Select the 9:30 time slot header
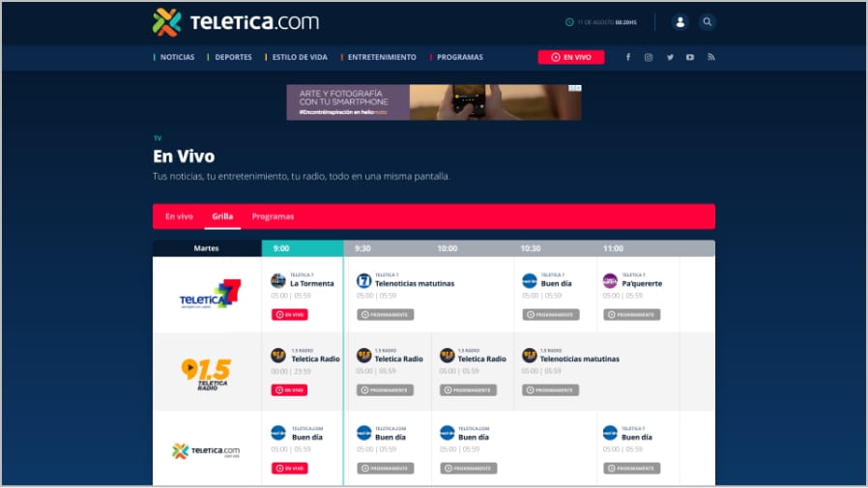Screen dimensions: 868x488 point(362,248)
